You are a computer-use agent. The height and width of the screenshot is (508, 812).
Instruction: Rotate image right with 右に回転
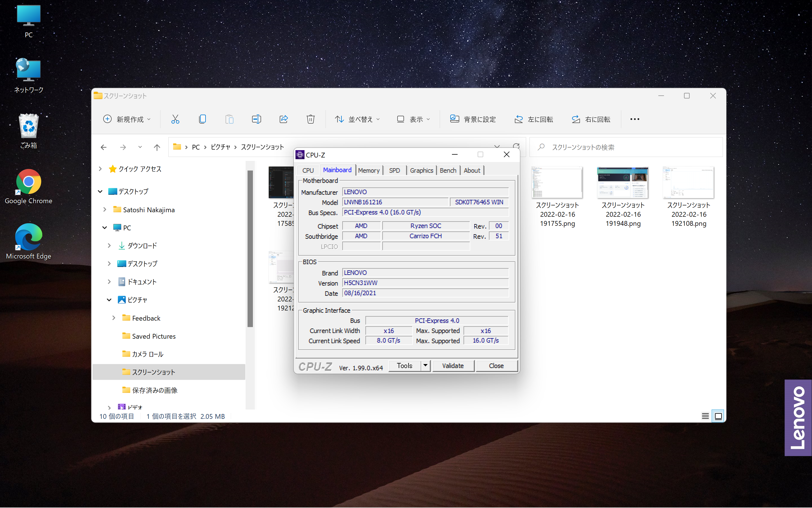591,119
